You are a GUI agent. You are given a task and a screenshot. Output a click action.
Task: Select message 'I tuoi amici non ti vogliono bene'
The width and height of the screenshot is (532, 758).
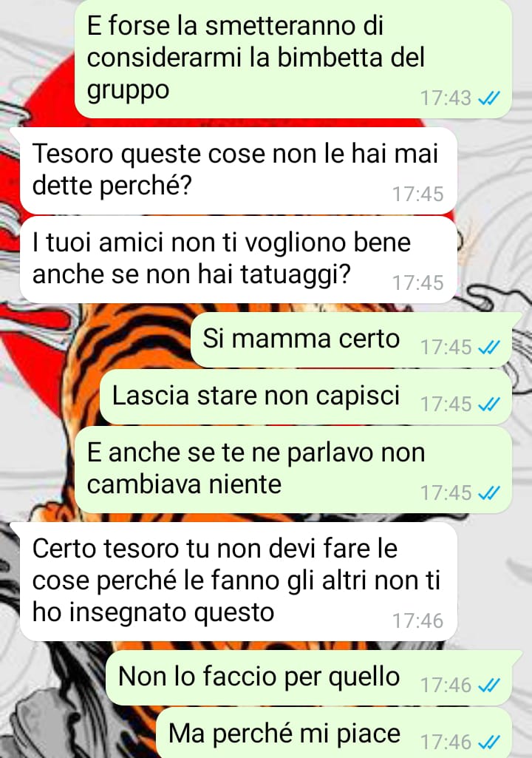[238, 260]
